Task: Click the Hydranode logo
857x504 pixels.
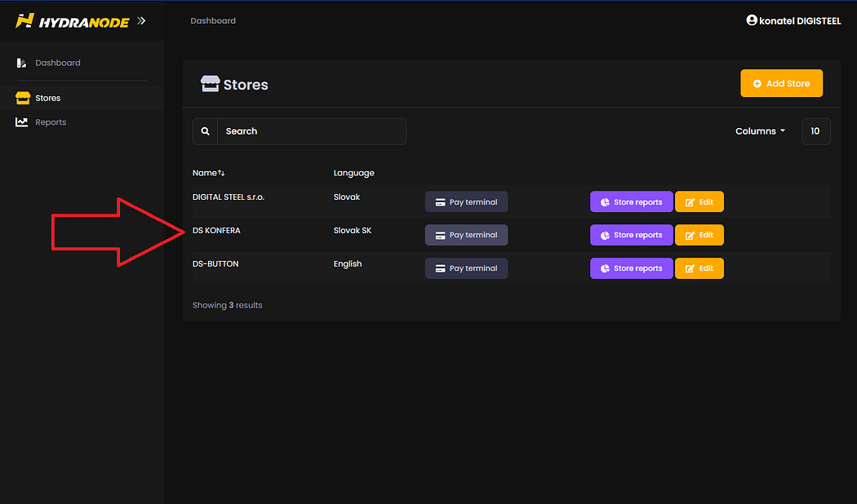Action: click(72, 21)
